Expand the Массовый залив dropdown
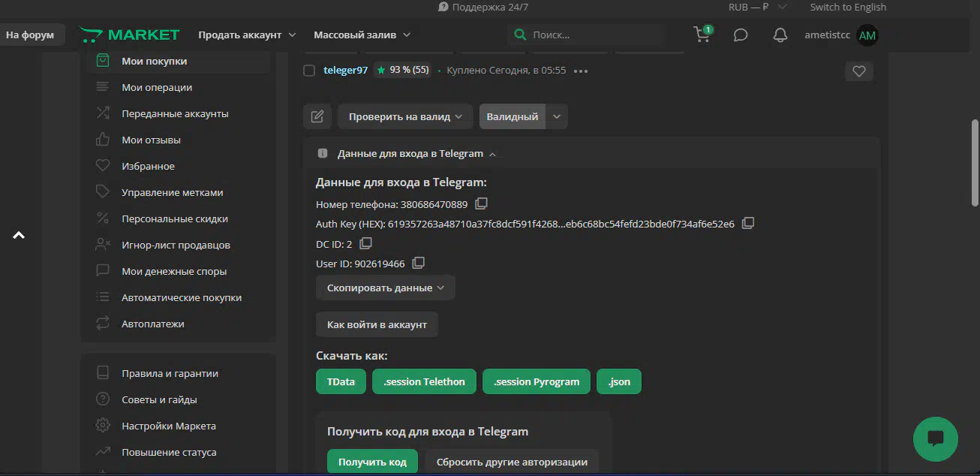The image size is (980, 476). point(362,35)
